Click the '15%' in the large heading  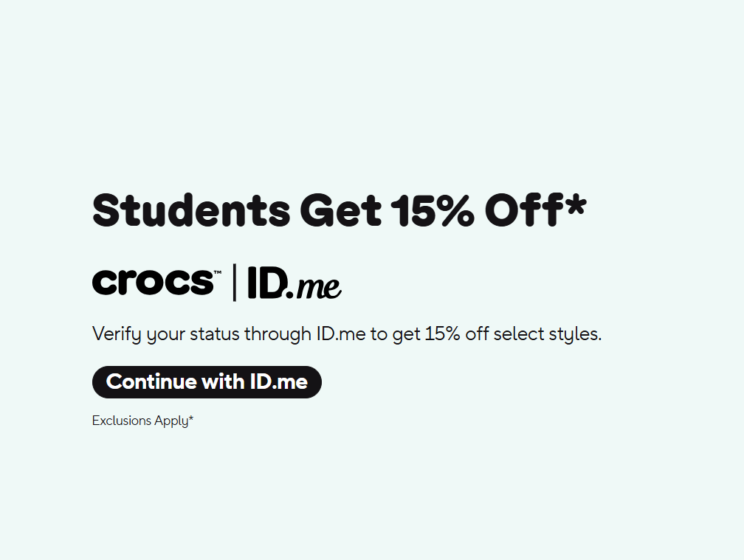coord(433,210)
